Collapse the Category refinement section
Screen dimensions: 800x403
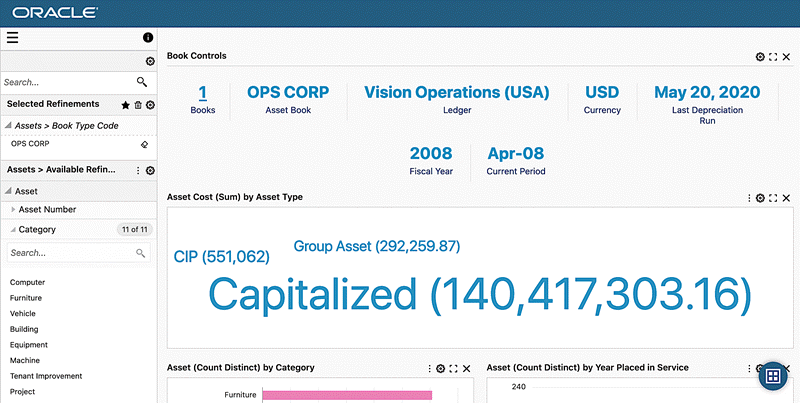tap(13, 230)
